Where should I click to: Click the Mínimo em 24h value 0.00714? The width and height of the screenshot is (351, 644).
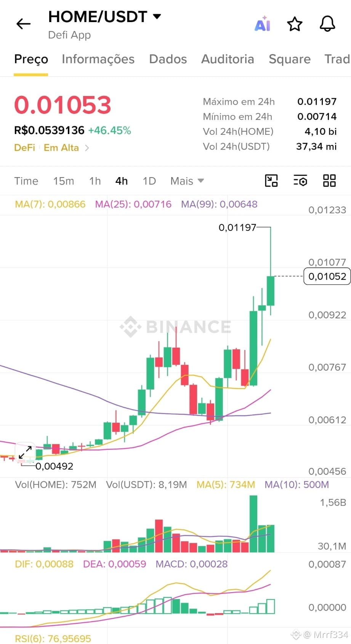click(x=317, y=117)
